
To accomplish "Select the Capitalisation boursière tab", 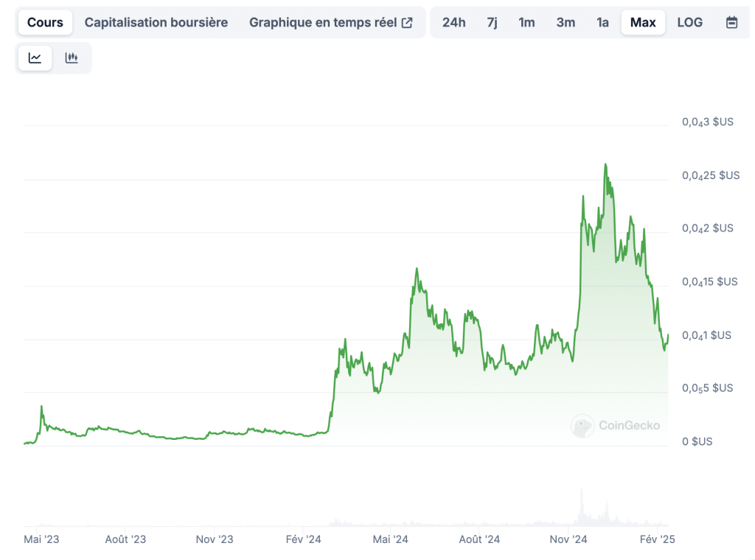I will tap(156, 23).
